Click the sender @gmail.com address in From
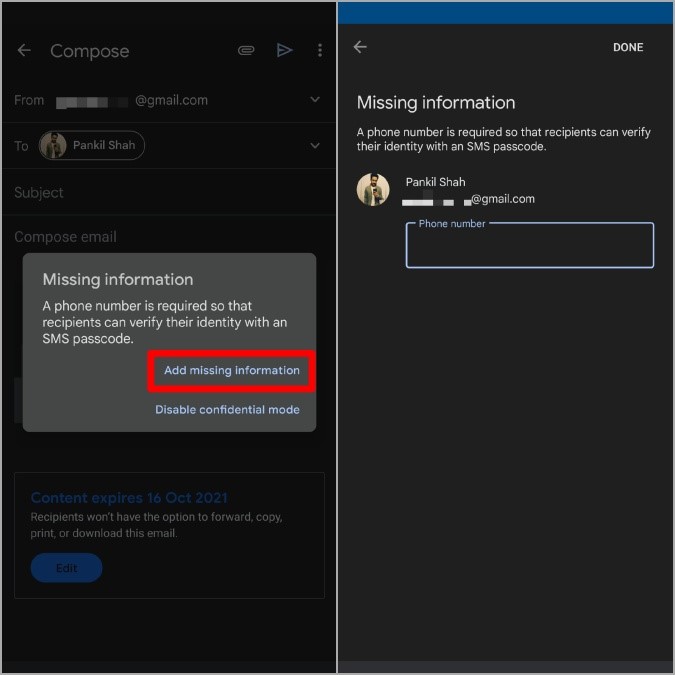675x675 pixels. click(132, 101)
